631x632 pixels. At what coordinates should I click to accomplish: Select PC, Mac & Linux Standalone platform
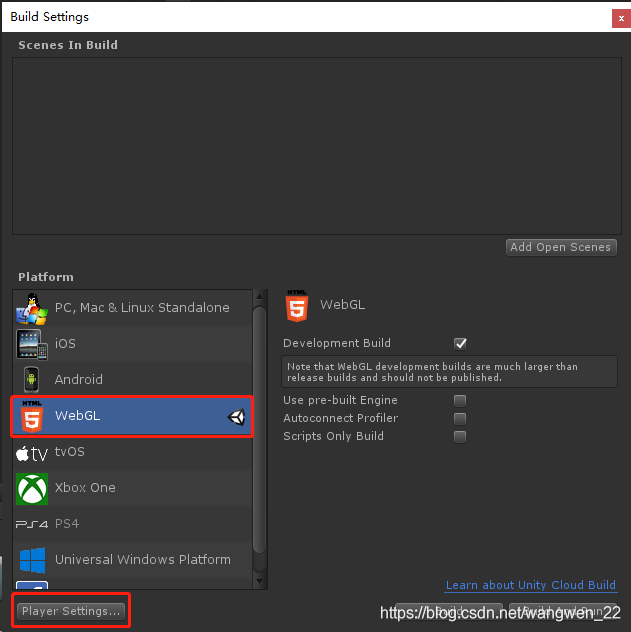(133, 308)
